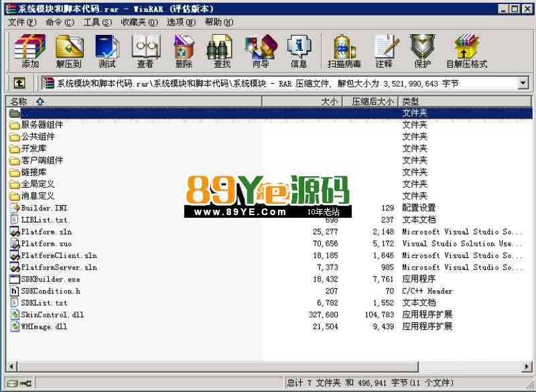The height and width of the screenshot is (392, 536).
Task: Click the SkinControl.dll file icon
Action: click(15, 315)
